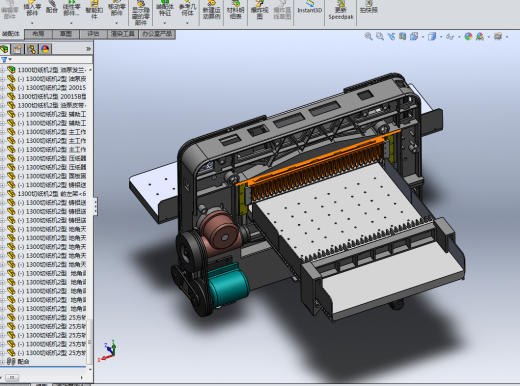Click the XYZ coordinate triad
Viewport: 520px width, 386px height.
pos(108,351)
